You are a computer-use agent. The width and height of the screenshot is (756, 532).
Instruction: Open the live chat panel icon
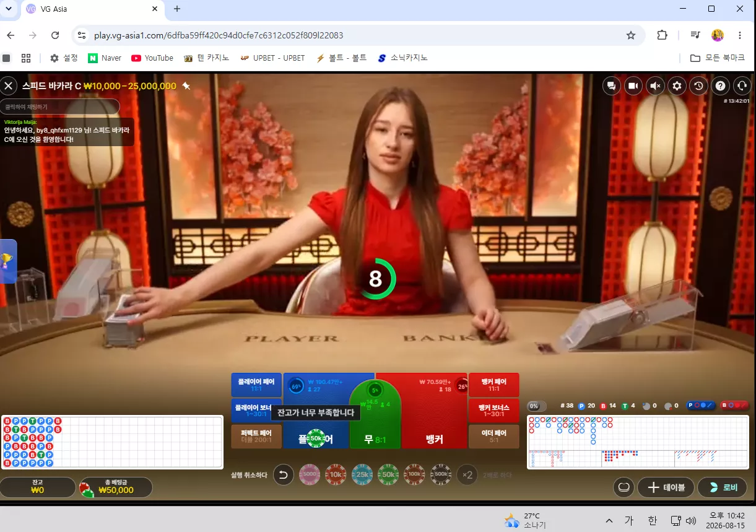(612, 86)
